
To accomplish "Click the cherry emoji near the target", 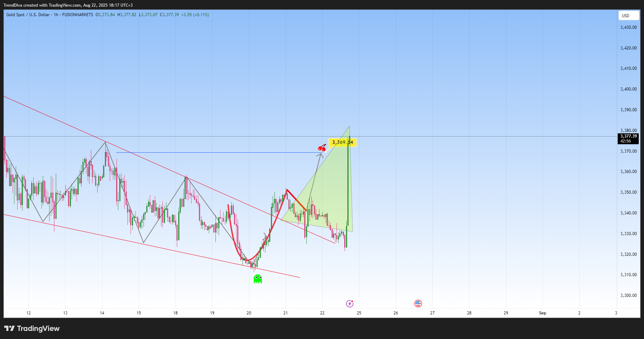I will pos(322,148).
